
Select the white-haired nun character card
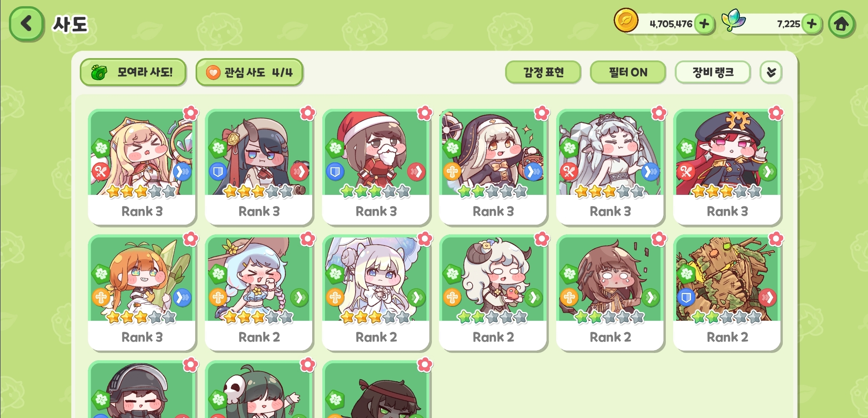[493, 167]
